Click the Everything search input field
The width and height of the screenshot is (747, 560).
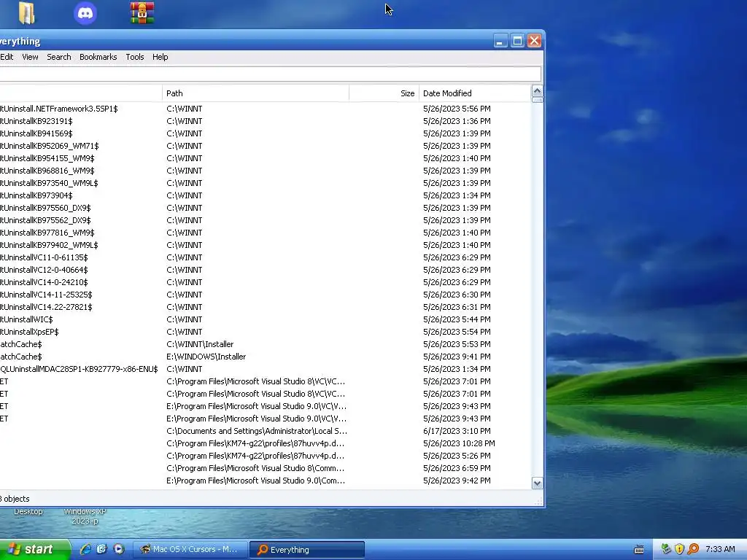coord(270,74)
